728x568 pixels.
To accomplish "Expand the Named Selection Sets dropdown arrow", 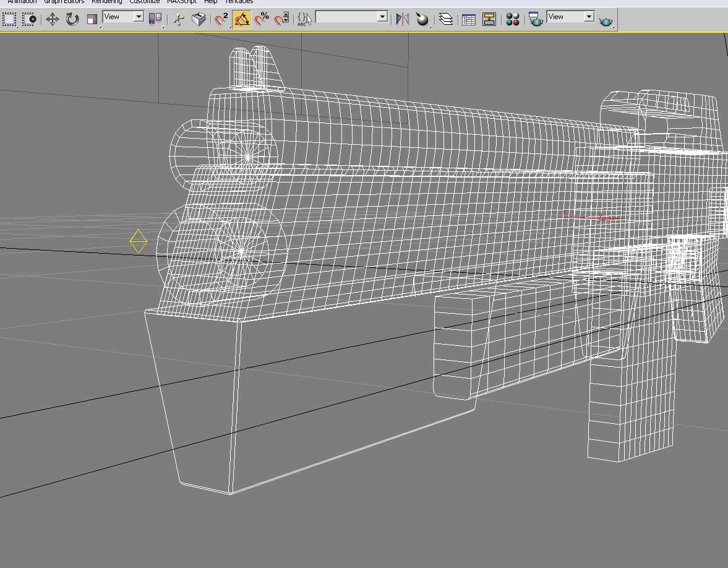I will coord(383,17).
